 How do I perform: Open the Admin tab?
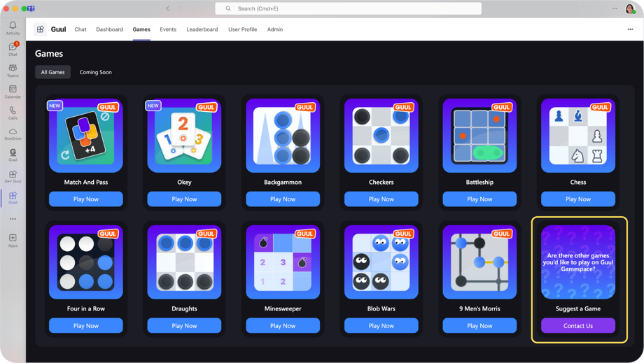[x=275, y=29]
